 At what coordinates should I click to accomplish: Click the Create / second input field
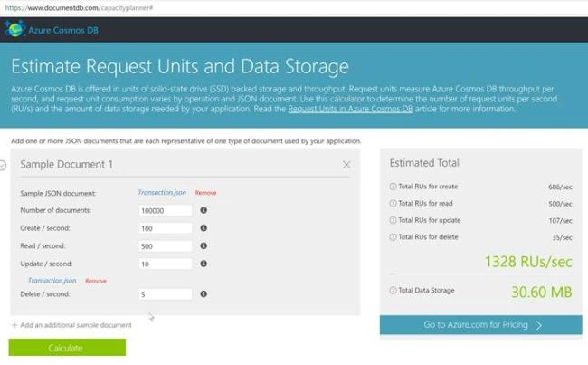click(165, 228)
